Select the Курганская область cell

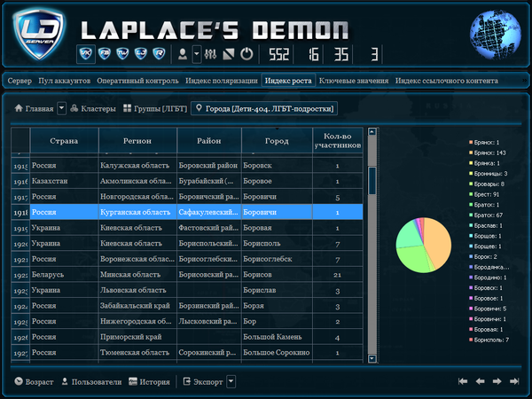point(137,212)
